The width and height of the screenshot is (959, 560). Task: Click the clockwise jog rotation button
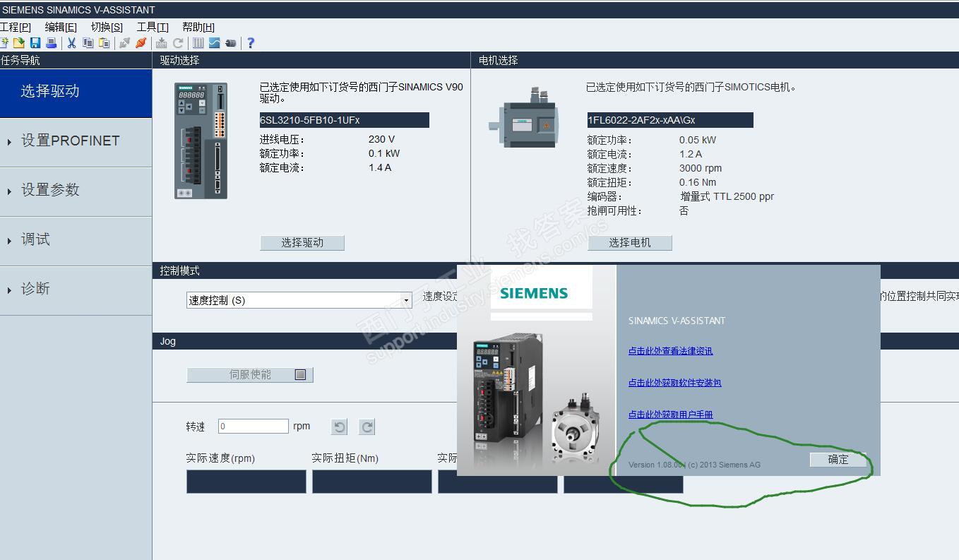367,427
